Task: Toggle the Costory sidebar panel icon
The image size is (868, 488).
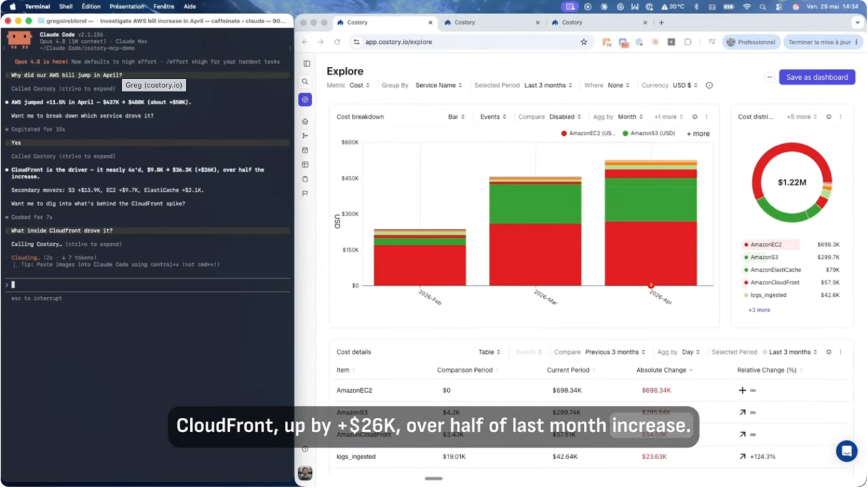Action: coord(306,64)
